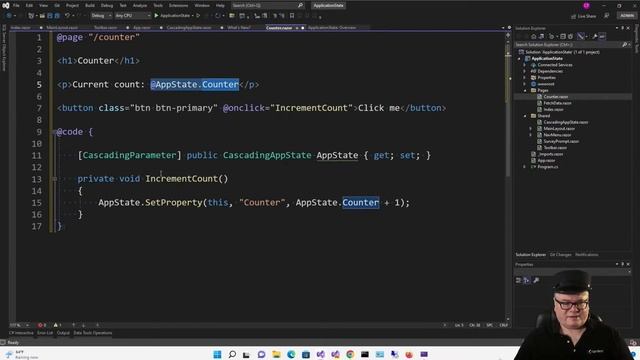640x360 pixels.
Task: Expand MainLayout.razor node
Action: (x=531, y=129)
